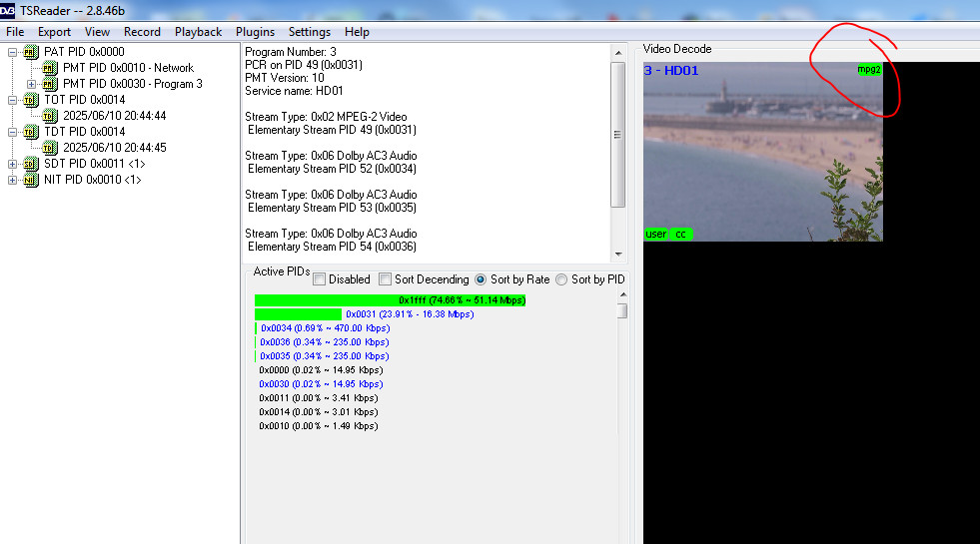Click PID 0x0011 (0.00% ~ 3.41 Kbps)
Screen dimensions: 980x544
(318, 398)
